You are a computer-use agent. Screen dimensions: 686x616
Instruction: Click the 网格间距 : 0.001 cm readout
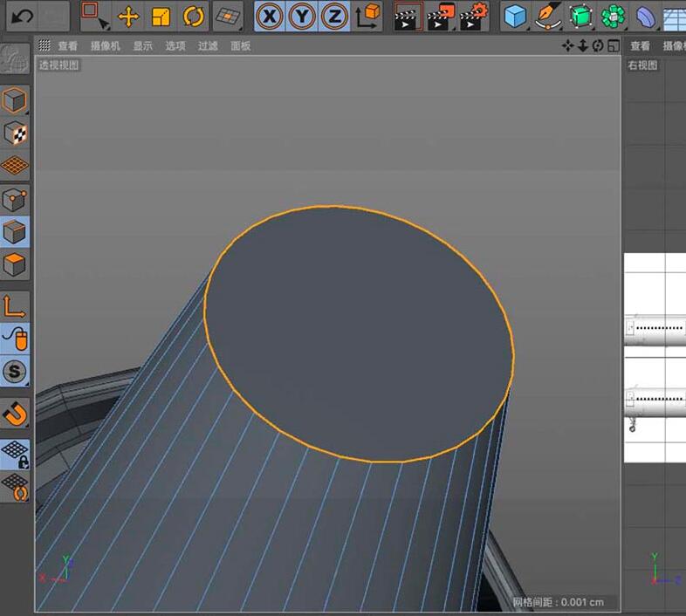pyautogui.click(x=559, y=602)
